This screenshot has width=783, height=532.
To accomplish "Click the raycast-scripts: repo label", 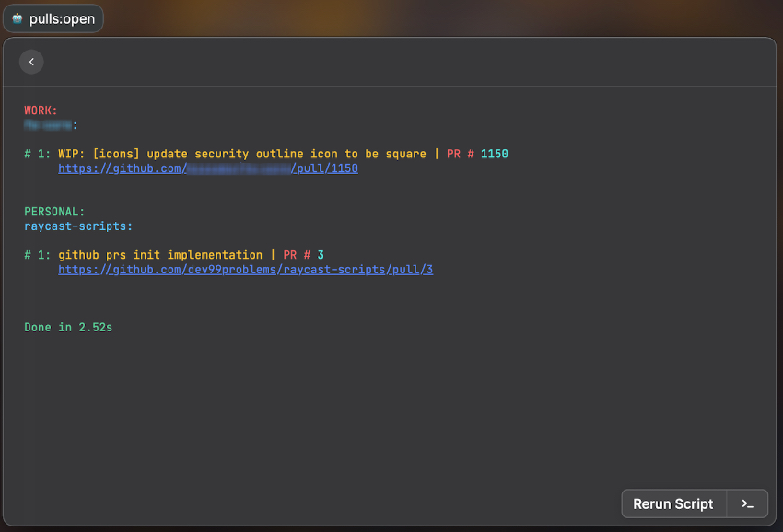I will [78, 226].
